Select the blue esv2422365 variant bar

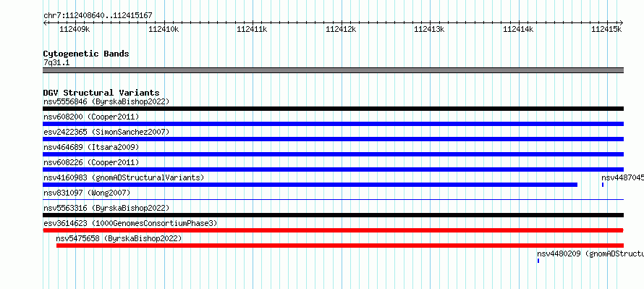point(333,139)
